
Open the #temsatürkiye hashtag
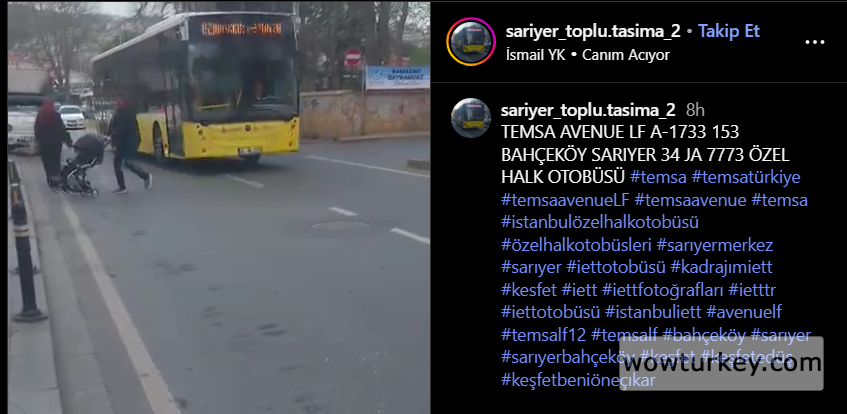(x=746, y=177)
